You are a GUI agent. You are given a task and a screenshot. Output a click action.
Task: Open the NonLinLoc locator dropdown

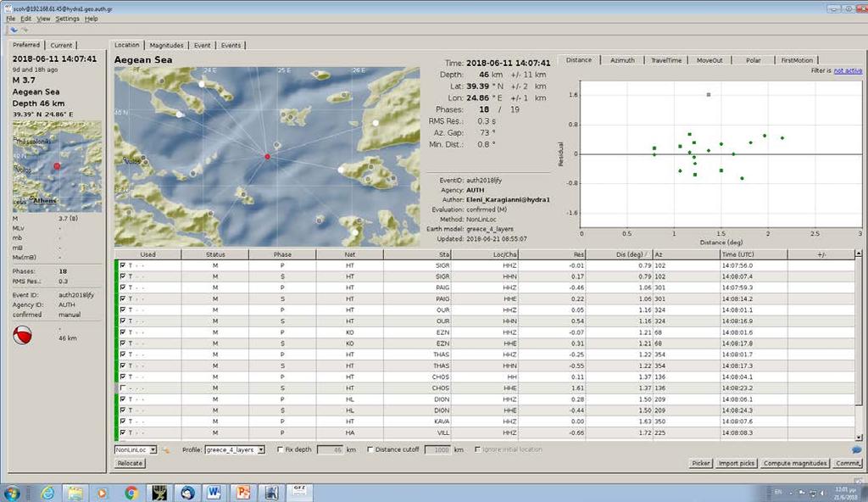pos(136,450)
